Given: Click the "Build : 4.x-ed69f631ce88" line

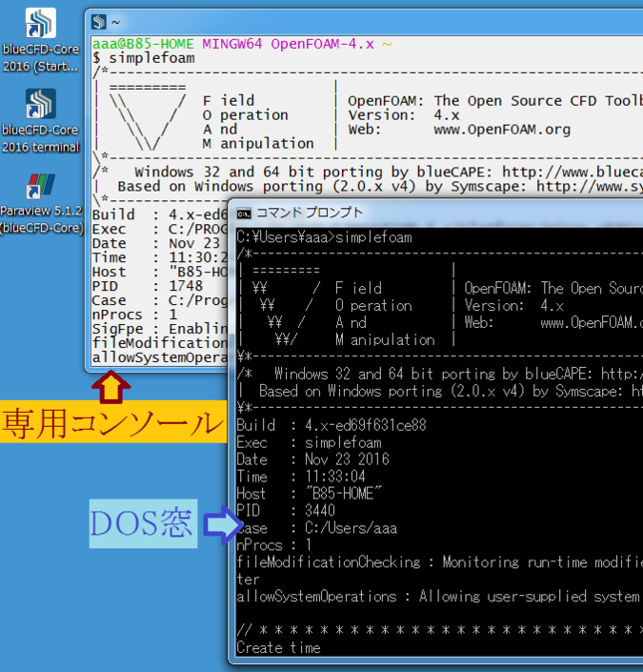Looking at the screenshot, I should (332, 425).
